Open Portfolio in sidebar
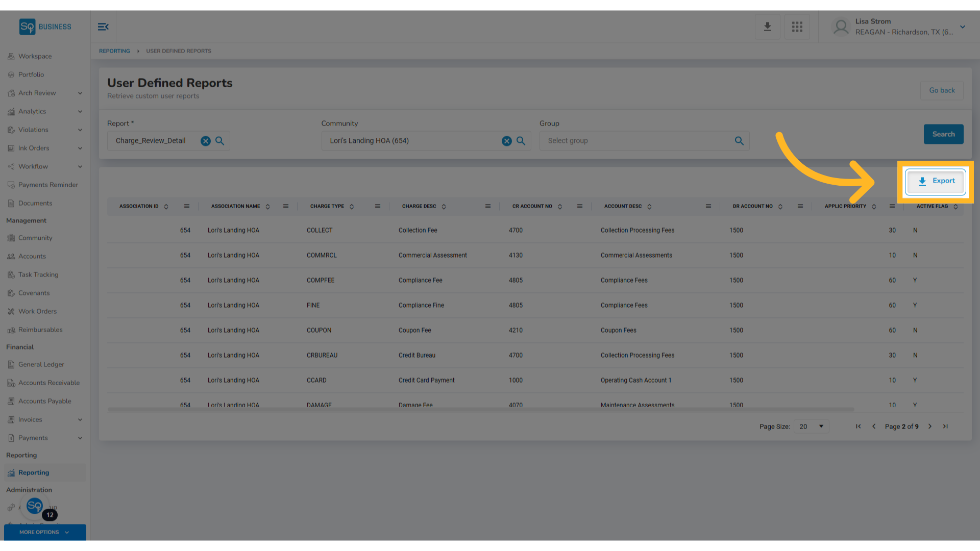 point(31,75)
